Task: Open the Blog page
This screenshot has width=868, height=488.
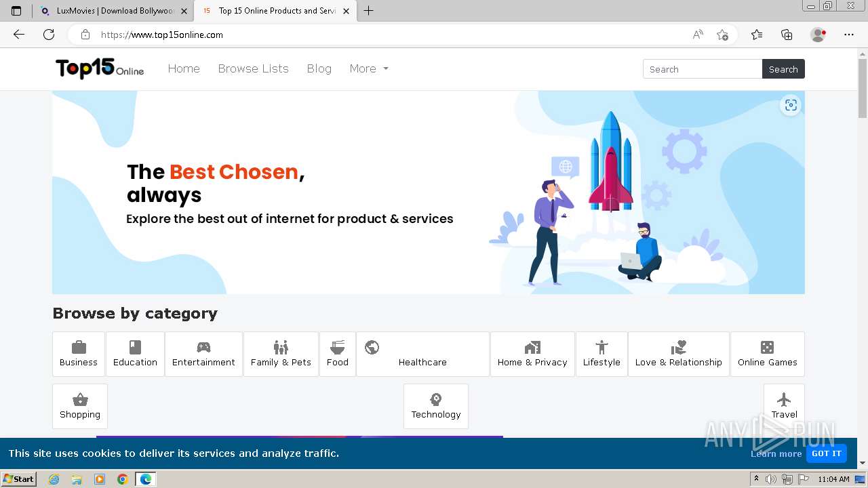Action: [x=319, y=68]
